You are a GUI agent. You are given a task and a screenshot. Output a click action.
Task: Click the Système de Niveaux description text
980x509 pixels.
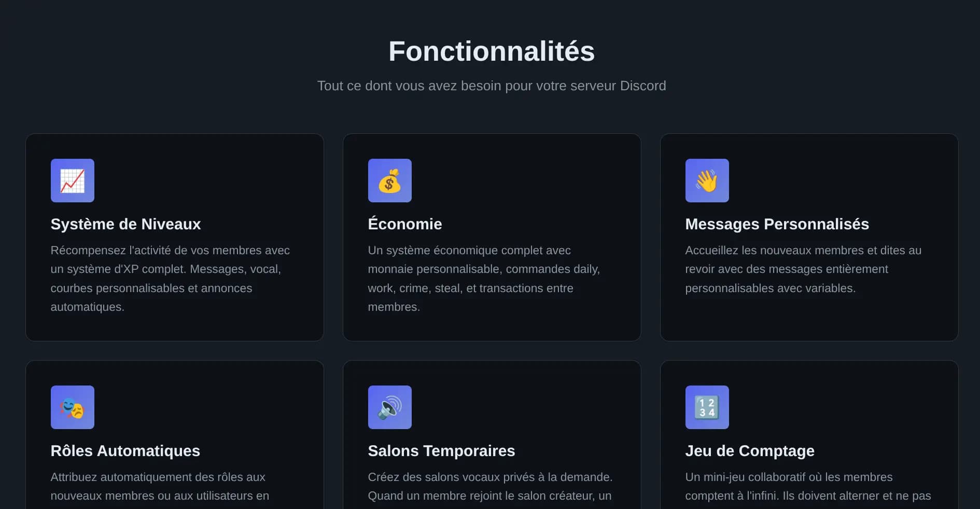pyautogui.click(x=170, y=279)
